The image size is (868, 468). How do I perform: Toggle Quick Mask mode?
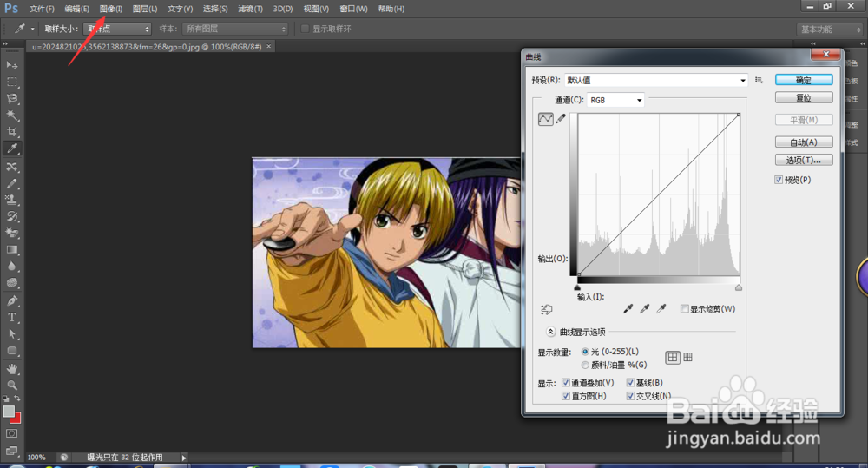click(x=11, y=433)
